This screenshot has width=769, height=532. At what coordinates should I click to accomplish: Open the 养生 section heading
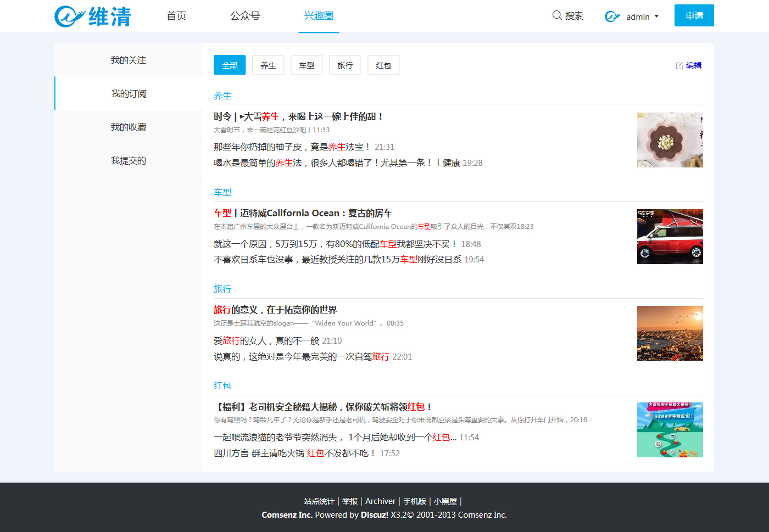(222, 96)
